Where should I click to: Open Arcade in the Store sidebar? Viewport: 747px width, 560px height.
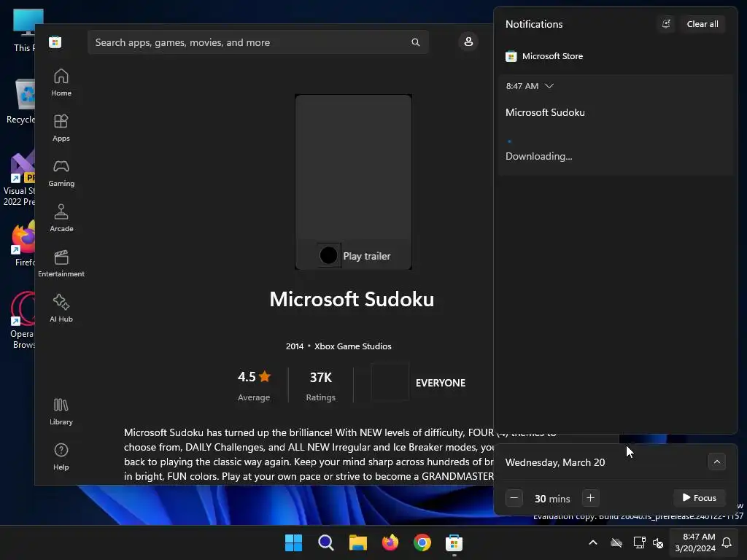click(x=61, y=219)
